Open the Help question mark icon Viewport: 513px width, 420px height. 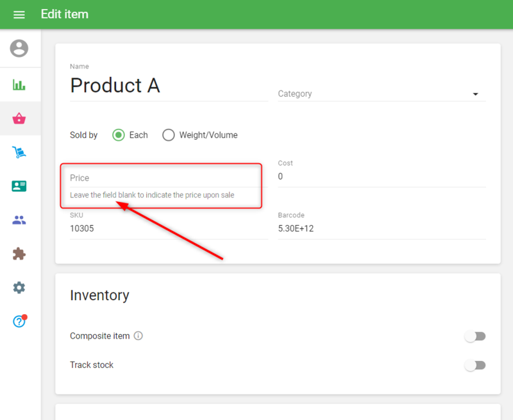click(x=19, y=321)
